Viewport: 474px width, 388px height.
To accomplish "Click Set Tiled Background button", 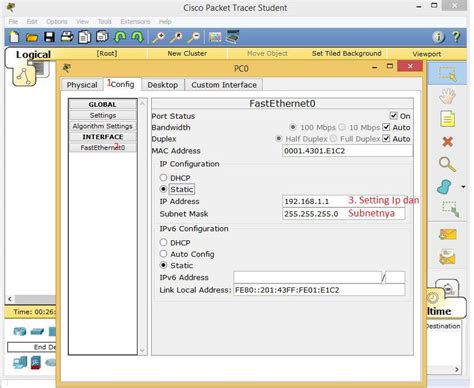I will coord(346,53).
